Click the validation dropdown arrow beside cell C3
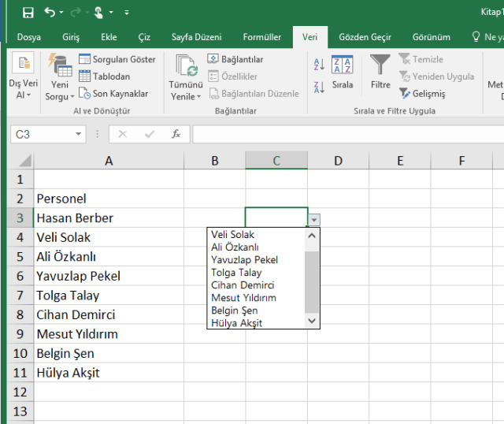This screenshot has width=504, height=424. pos(314,221)
